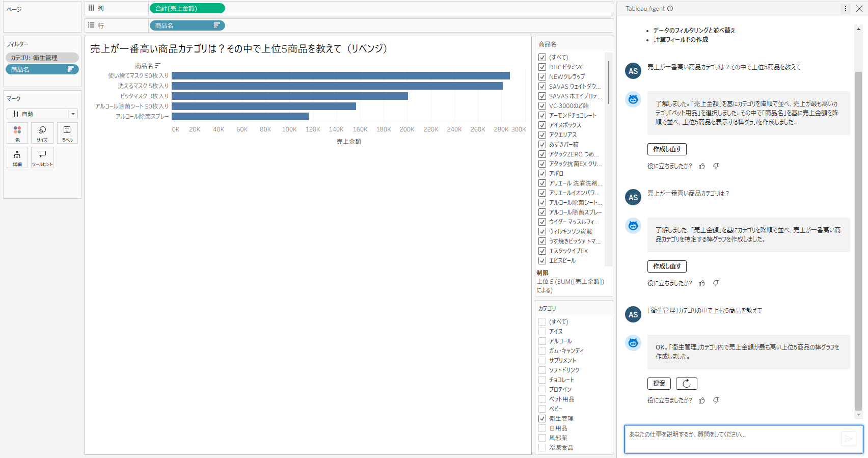Open the Tooltip marks card
This screenshot has width=868, height=458.
42,157
